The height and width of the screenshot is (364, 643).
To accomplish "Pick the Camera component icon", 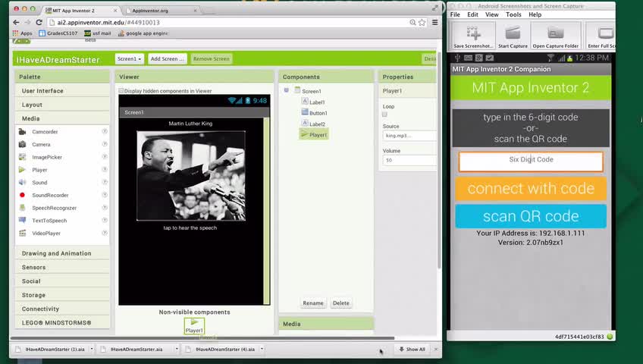I will coord(23,144).
